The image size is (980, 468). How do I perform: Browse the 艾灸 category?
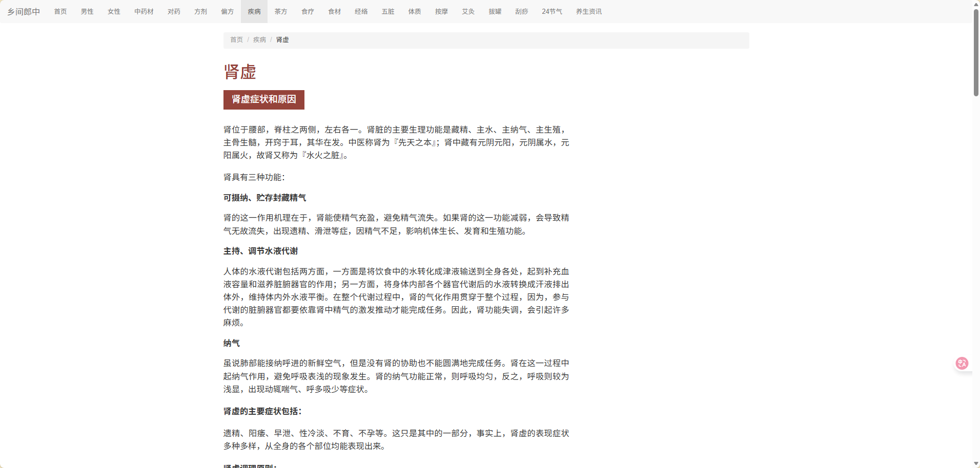[467, 11]
